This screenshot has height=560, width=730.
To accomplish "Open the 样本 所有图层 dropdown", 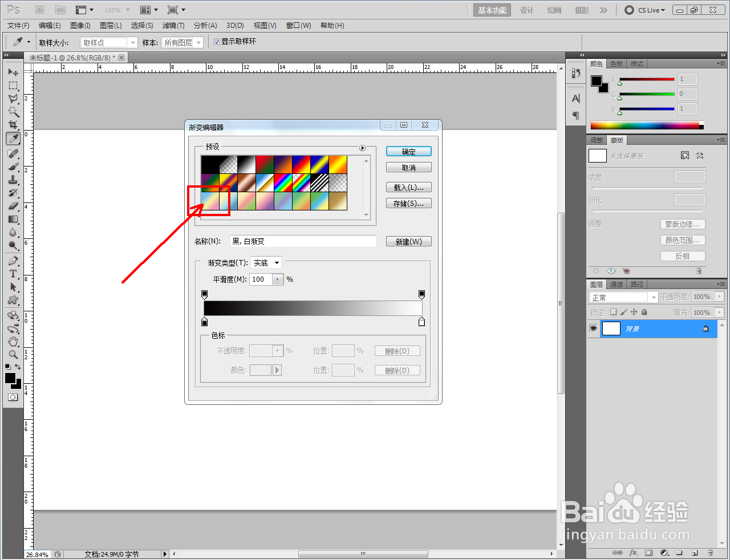I will pos(182,43).
